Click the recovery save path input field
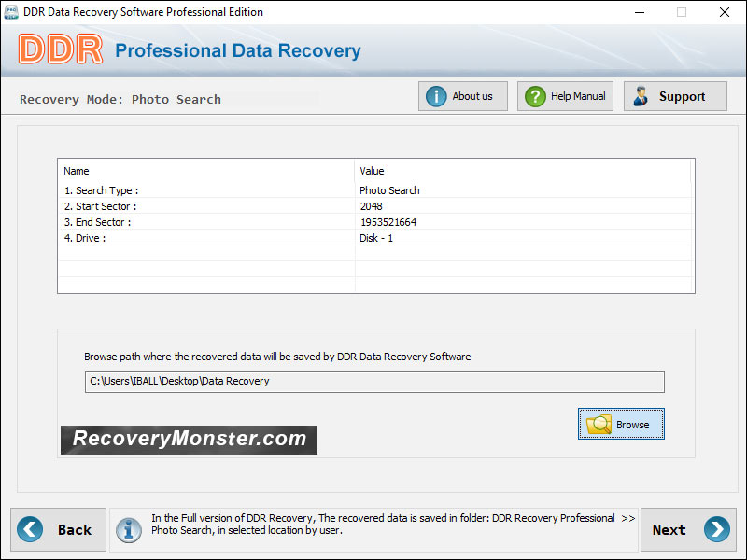Image resolution: width=747 pixels, height=560 pixels. (373, 382)
